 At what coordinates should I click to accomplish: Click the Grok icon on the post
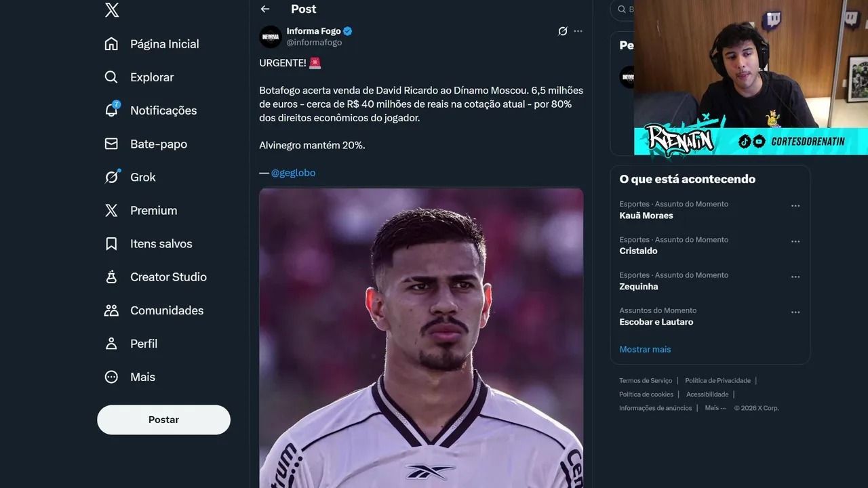[x=562, y=31]
